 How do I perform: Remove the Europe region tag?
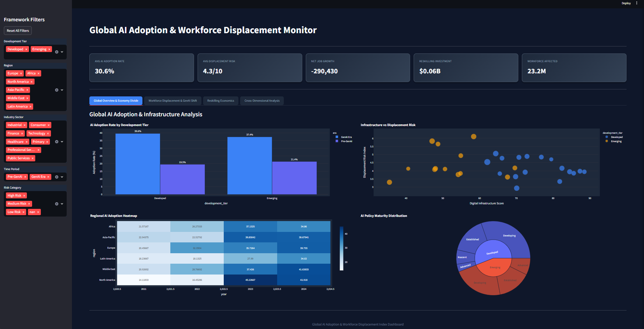pyautogui.click(x=21, y=73)
